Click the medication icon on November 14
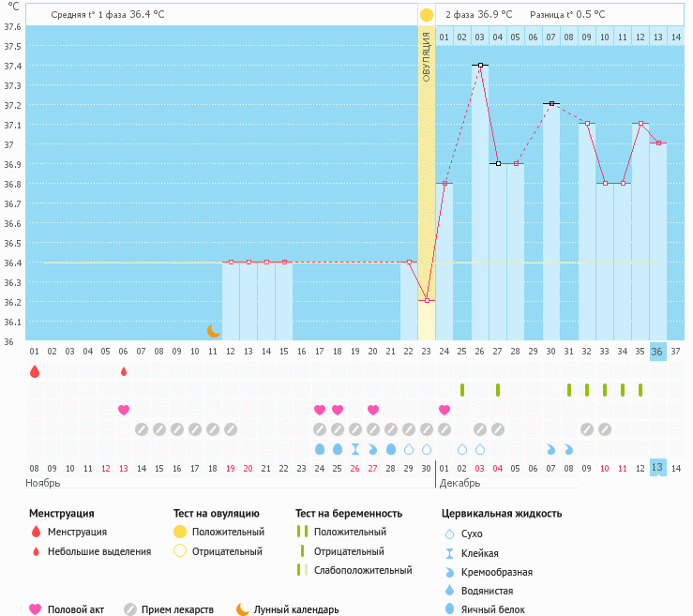693x616 pixels. (142, 429)
